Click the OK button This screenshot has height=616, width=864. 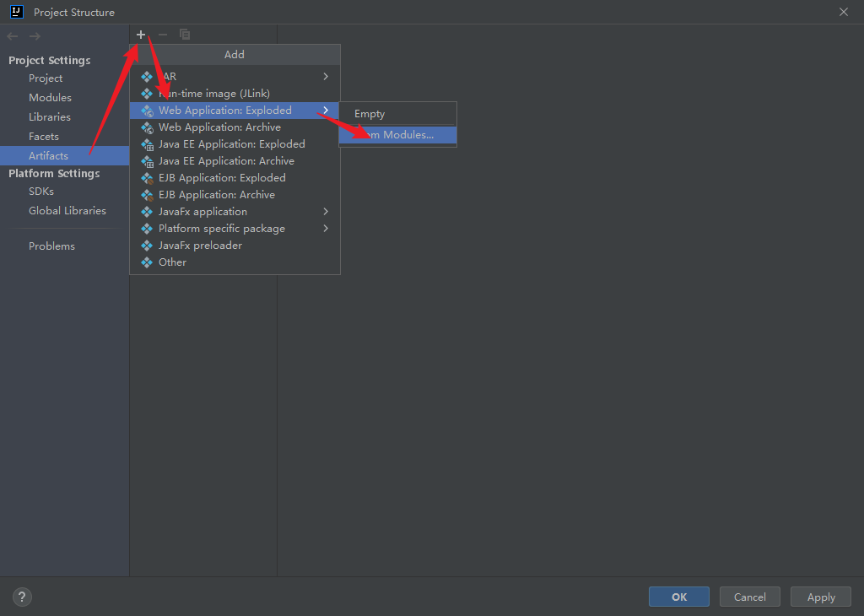(679, 597)
